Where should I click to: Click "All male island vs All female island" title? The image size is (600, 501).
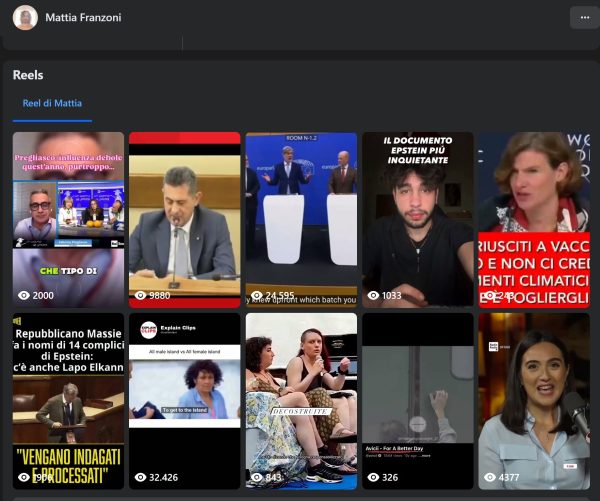click(185, 351)
